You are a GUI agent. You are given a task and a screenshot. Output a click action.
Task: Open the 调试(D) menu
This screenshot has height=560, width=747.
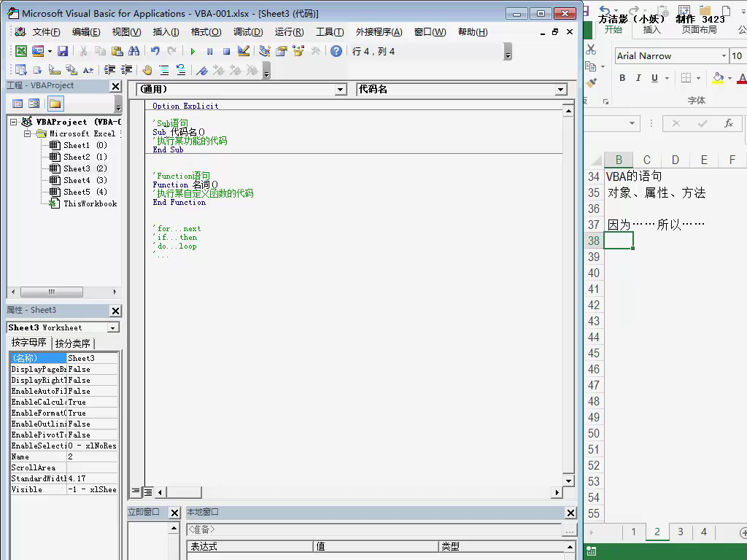click(248, 32)
